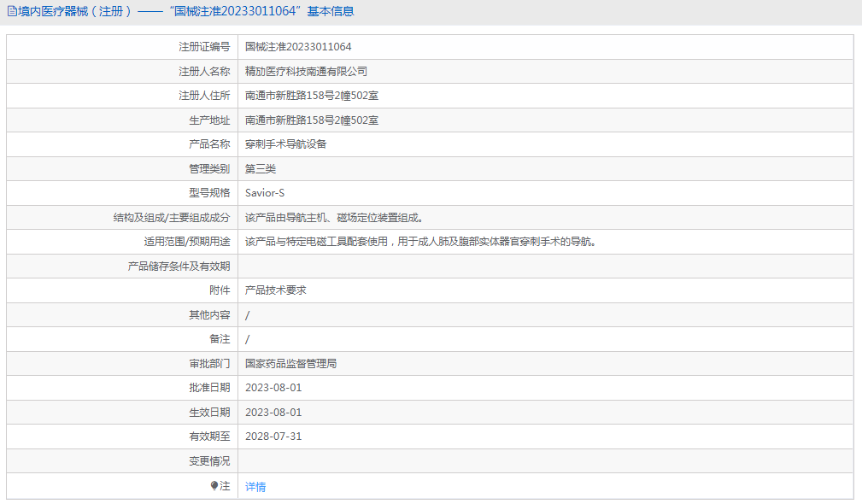862x504 pixels.
Task: Click the 其他内容 label
Action: [x=209, y=315]
